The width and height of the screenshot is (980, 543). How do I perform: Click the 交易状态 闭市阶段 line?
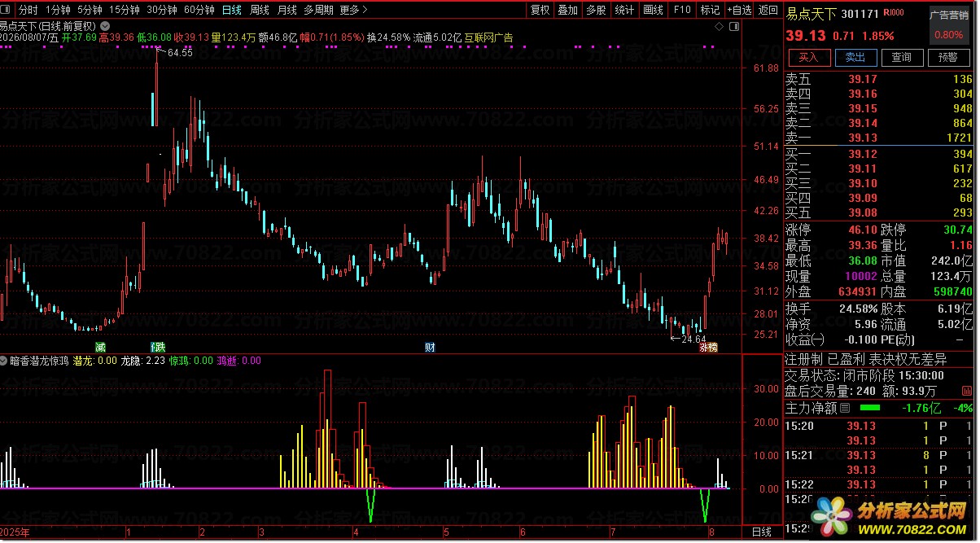coord(864,375)
